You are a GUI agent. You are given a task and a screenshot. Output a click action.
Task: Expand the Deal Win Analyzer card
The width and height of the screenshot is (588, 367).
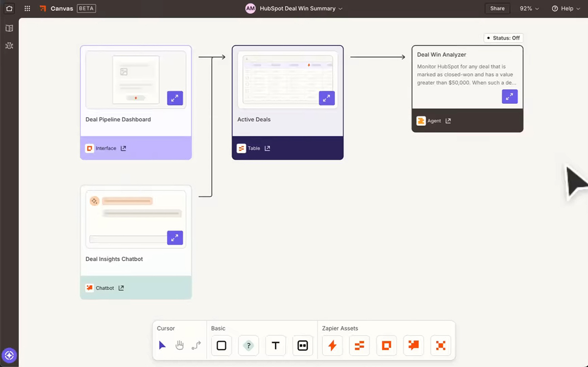click(x=510, y=97)
